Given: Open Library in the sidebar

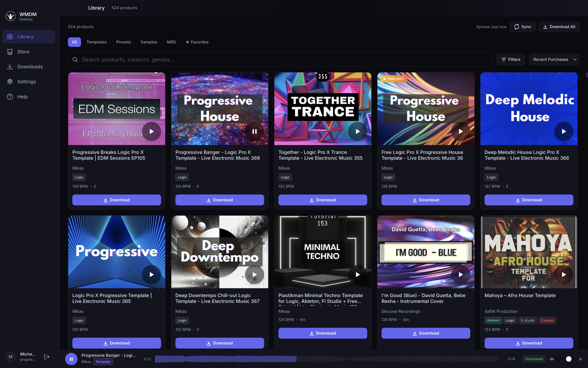Looking at the screenshot, I should 29,37.
